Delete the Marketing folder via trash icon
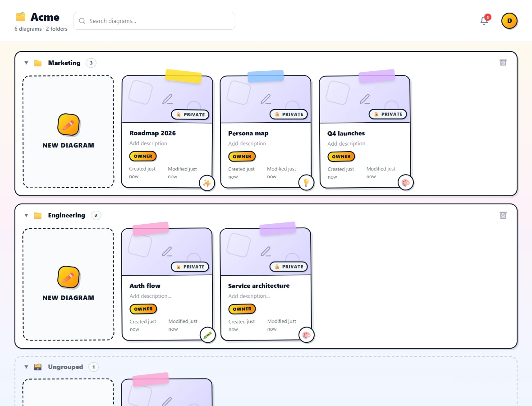 coord(503,63)
